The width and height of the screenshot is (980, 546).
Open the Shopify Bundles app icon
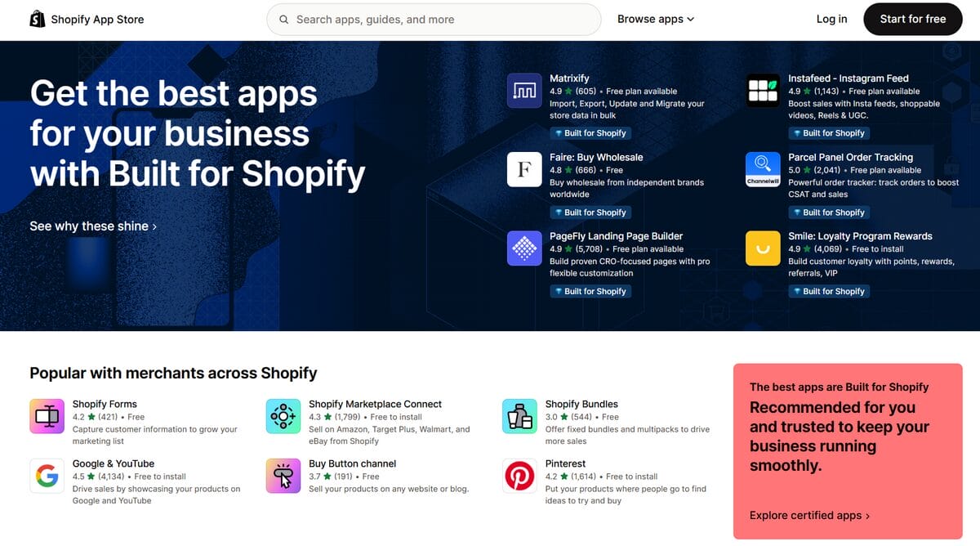pos(519,416)
